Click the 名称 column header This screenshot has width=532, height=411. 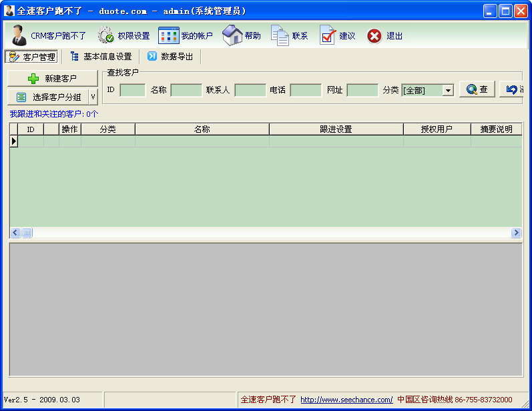pyautogui.click(x=202, y=129)
